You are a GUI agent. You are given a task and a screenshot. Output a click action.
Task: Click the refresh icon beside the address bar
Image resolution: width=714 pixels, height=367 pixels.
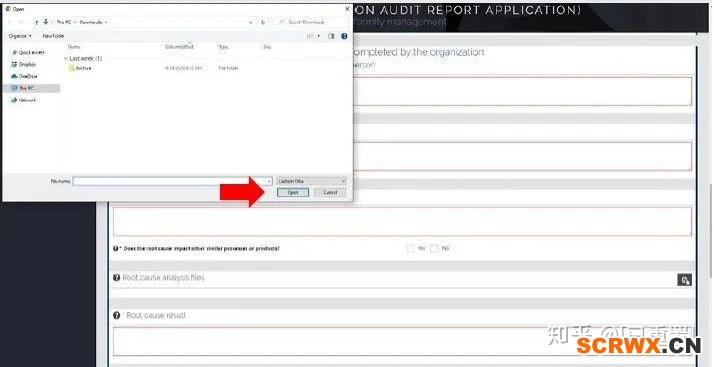(263, 22)
